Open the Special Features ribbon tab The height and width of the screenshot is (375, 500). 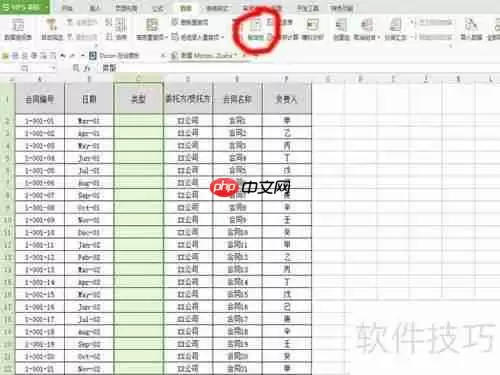(342, 8)
